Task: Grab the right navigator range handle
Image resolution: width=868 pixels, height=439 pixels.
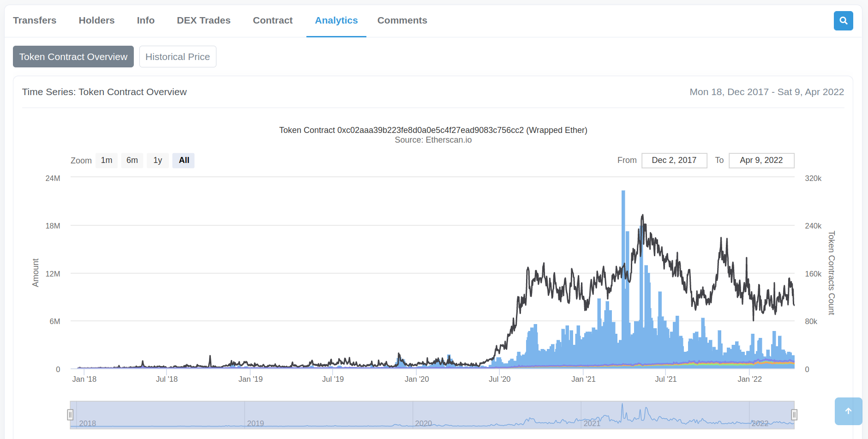Action: (x=794, y=415)
